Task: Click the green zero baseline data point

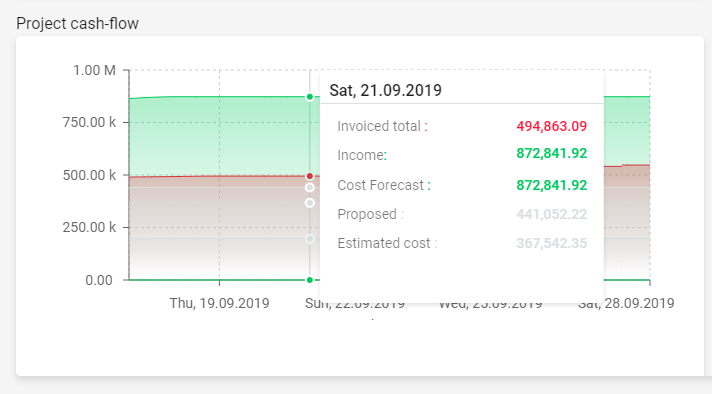Action: click(310, 280)
